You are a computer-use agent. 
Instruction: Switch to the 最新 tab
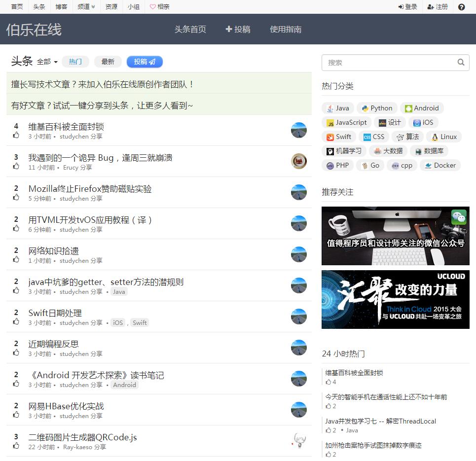pyautogui.click(x=108, y=62)
